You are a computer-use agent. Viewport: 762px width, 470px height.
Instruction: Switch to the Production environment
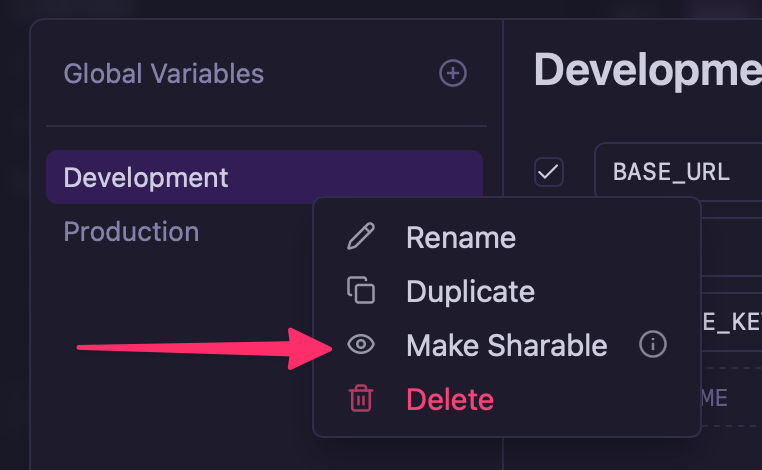131,232
